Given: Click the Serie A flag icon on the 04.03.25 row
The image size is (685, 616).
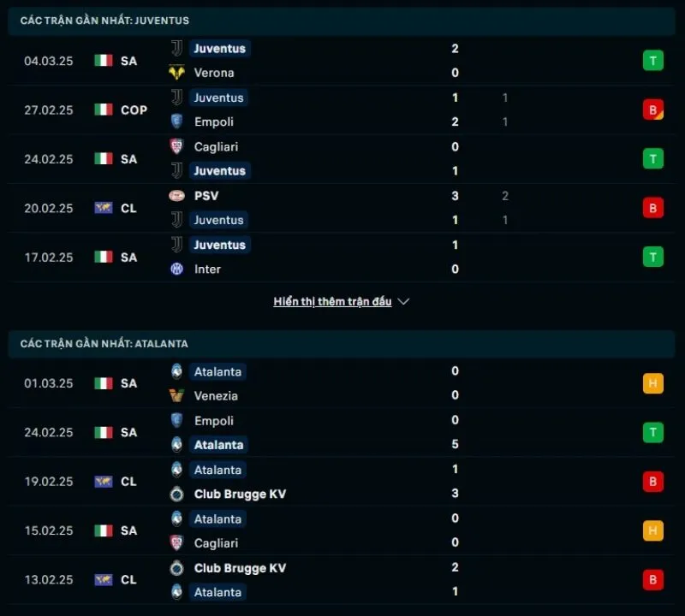Looking at the screenshot, I should pyautogui.click(x=103, y=61).
